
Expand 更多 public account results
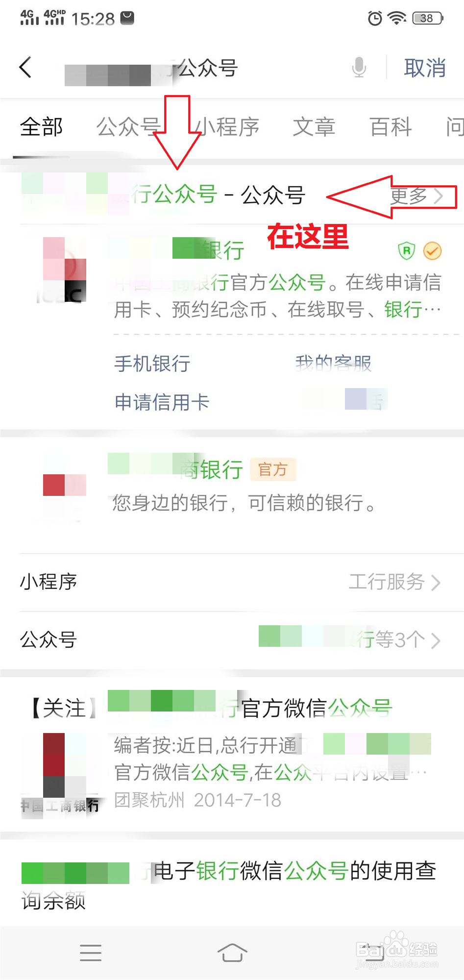coord(416,196)
